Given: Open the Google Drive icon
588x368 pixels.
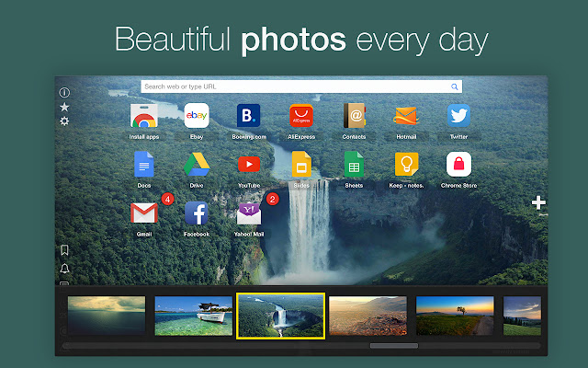Looking at the screenshot, I should click(x=197, y=165).
